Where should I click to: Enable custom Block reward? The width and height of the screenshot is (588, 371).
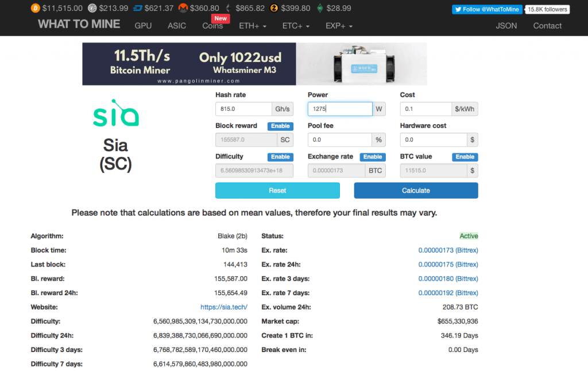click(x=280, y=126)
